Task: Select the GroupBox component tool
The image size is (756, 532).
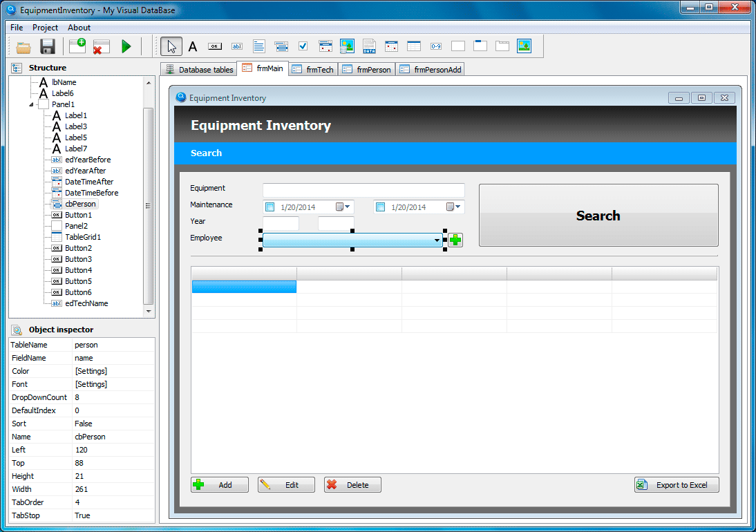Action: [480, 46]
